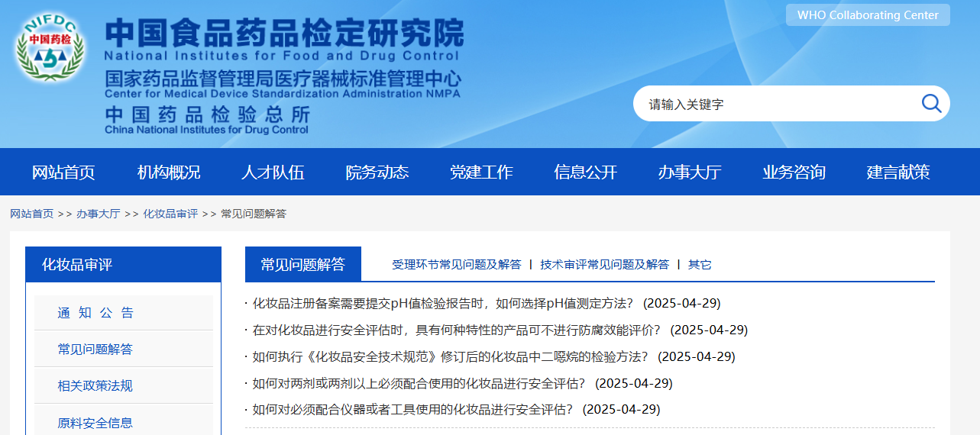Screen dimensions: 980x435
Task: Click the magnifying glass search icon
Action: pos(930,103)
